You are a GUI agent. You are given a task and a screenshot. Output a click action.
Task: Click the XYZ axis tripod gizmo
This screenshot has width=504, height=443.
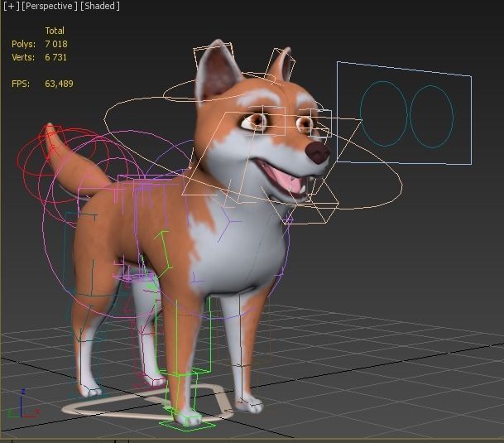(x=22, y=405)
